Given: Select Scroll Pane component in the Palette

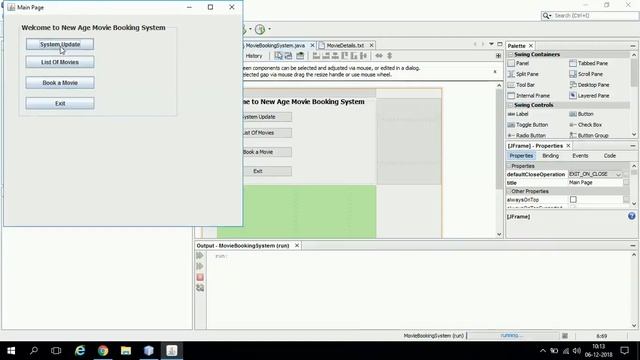Looking at the screenshot, I should [x=586, y=74].
